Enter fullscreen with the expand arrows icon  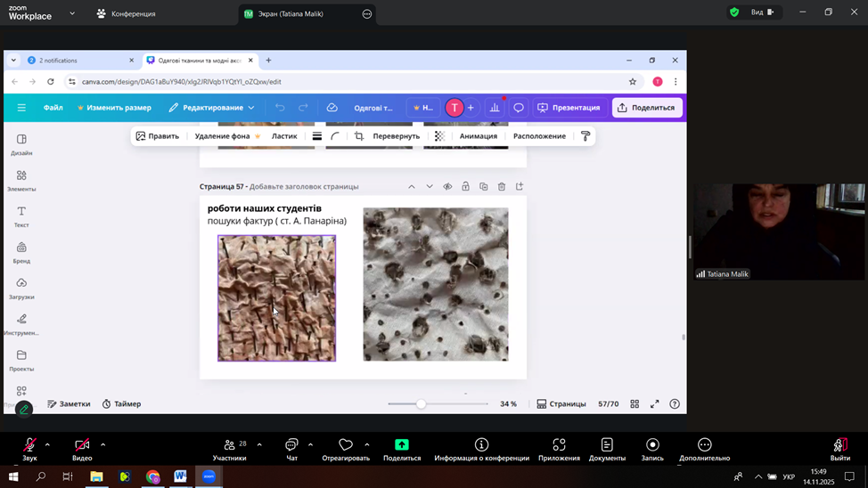pos(654,404)
